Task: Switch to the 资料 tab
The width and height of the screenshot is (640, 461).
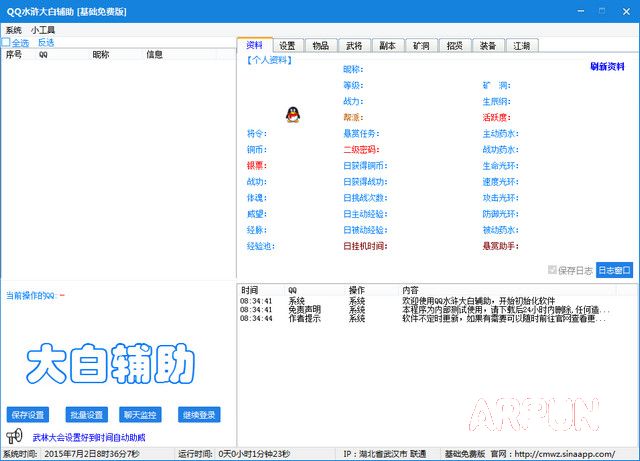Action: click(255, 45)
